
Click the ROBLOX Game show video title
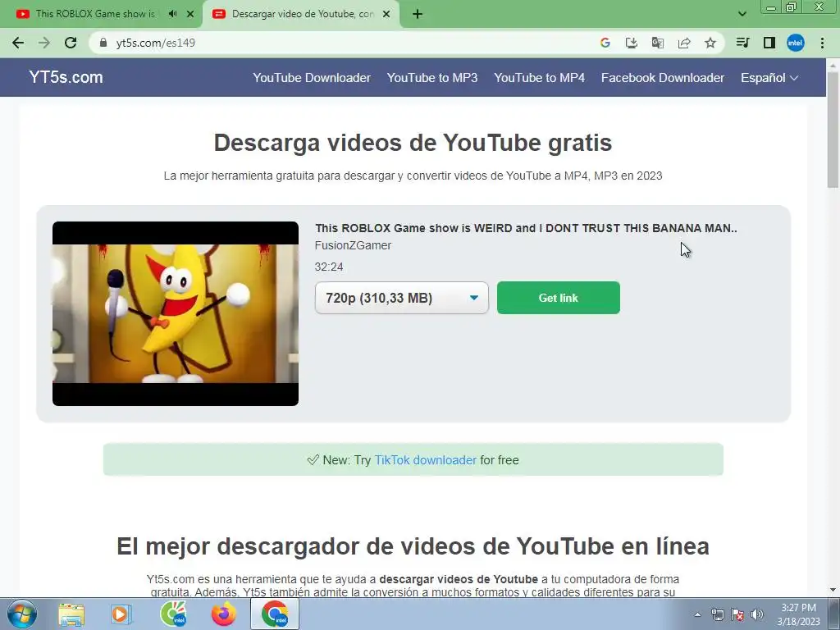[526, 228]
